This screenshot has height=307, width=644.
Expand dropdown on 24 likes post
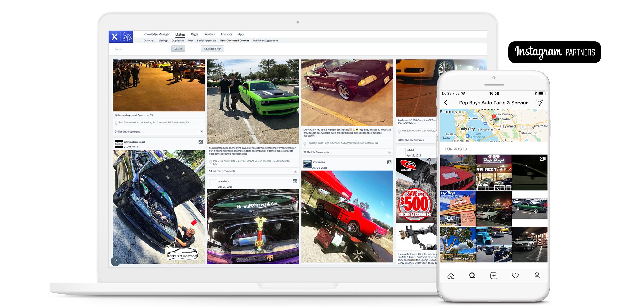[x=390, y=152]
